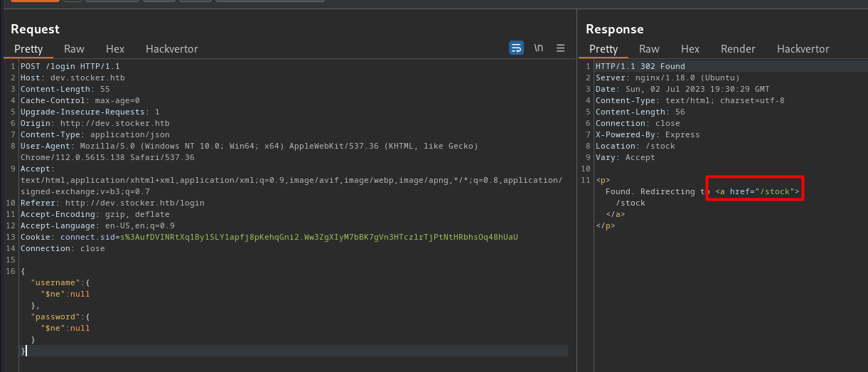Viewport: 868px width, 372px height.
Task: Click the 'X-Powered-By: Express' header
Action: point(648,134)
